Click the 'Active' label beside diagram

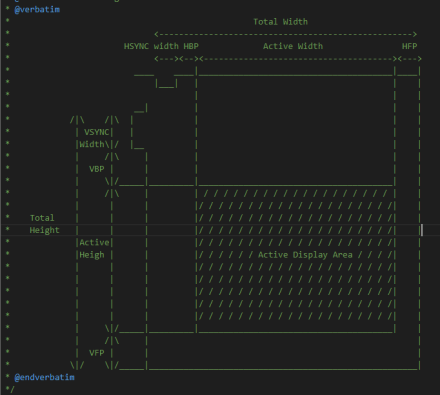[94, 243]
